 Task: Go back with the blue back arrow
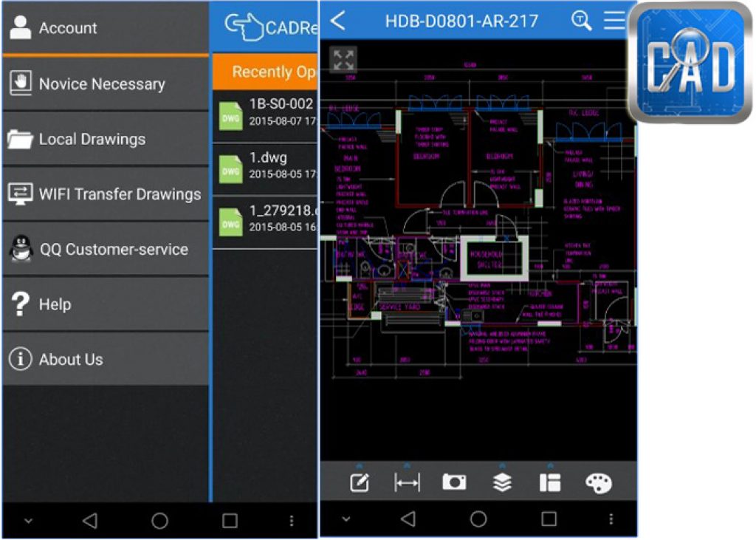pos(339,21)
